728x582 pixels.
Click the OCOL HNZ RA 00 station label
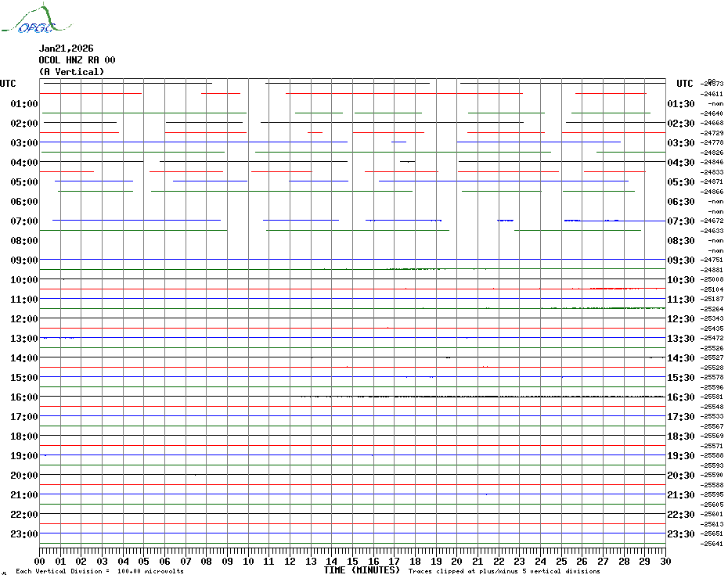pyautogui.click(x=77, y=60)
